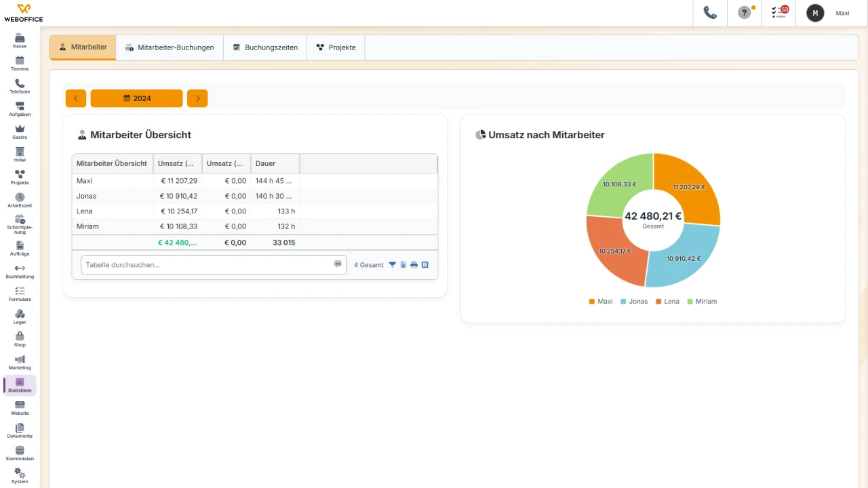Click the 133 h duration cell
This screenshot has height=488, width=868.
coord(275,211)
